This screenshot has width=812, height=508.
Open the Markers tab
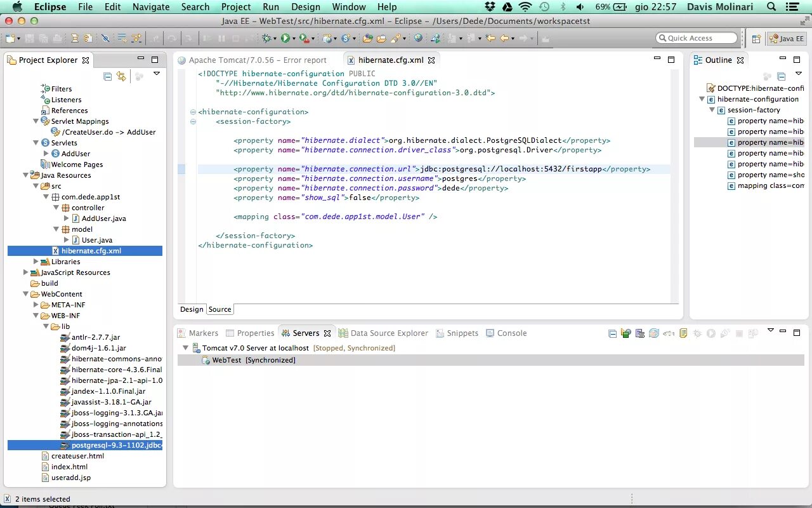point(197,333)
